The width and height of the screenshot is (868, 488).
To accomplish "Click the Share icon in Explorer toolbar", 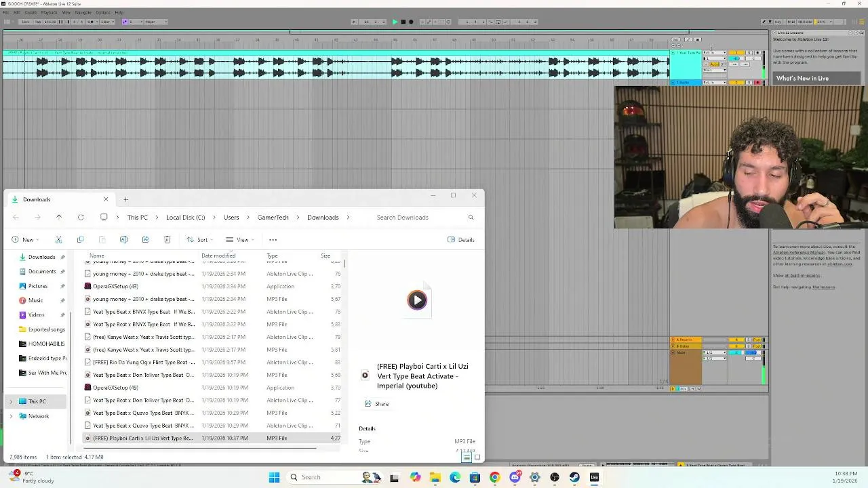I will pyautogui.click(x=145, y=239).
